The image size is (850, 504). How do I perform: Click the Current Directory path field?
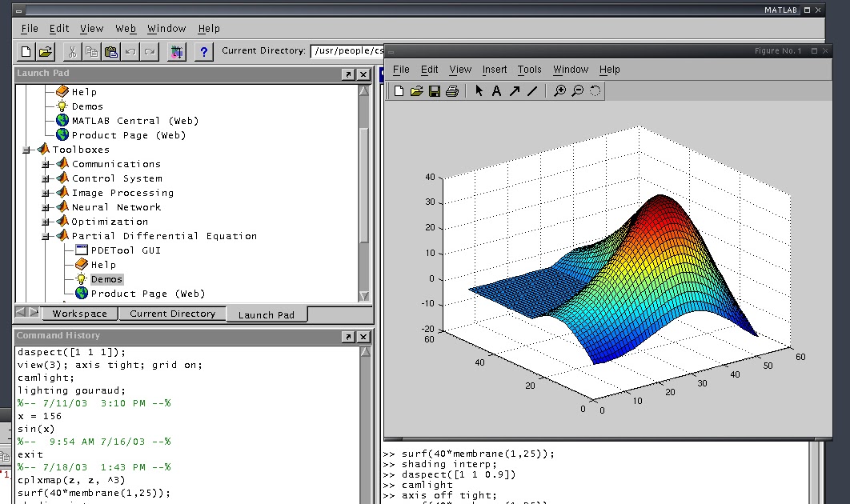(x=347, y=51)
